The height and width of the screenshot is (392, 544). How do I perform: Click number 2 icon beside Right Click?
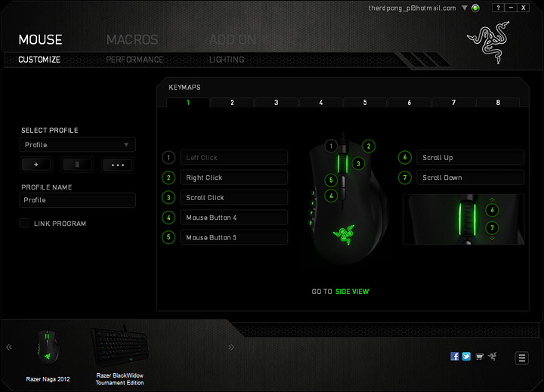[168, 177]
